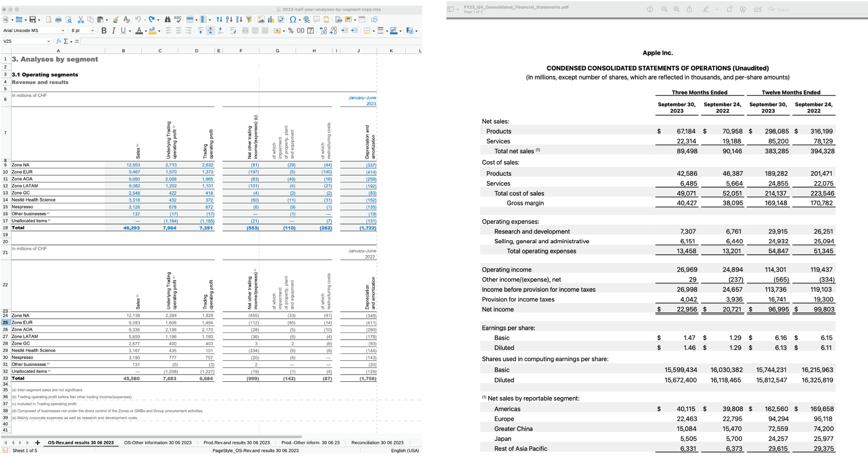
Task: Click the formula input line
Action: click(x=251, y=41)
